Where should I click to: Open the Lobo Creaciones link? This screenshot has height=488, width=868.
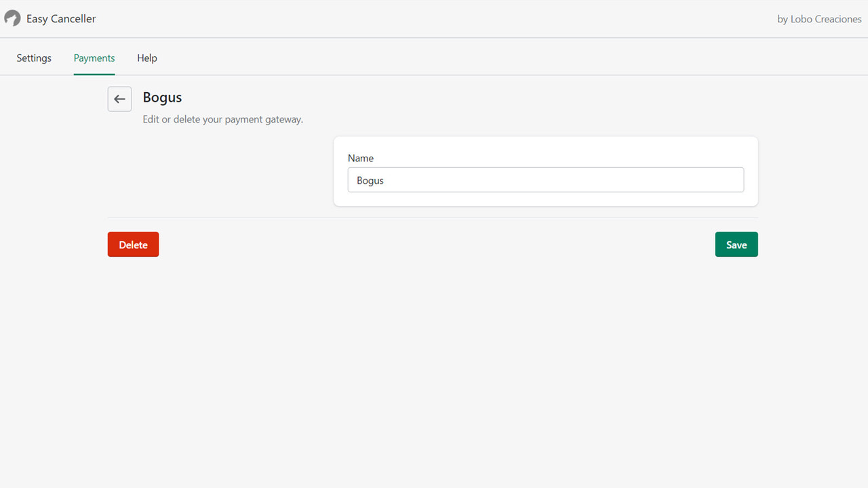[x=819, y=18]
